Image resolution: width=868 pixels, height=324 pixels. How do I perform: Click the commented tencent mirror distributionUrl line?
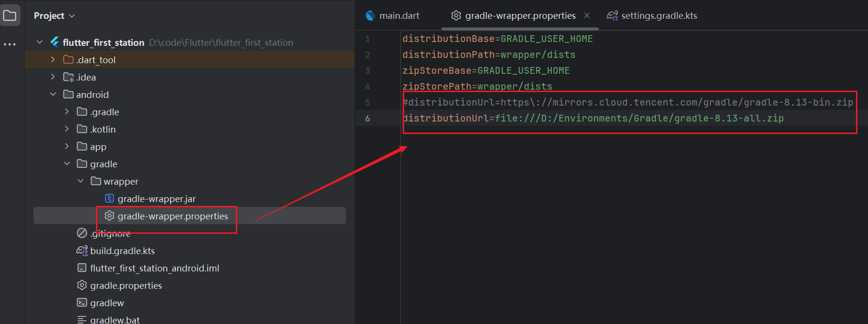tap(628, 102)
